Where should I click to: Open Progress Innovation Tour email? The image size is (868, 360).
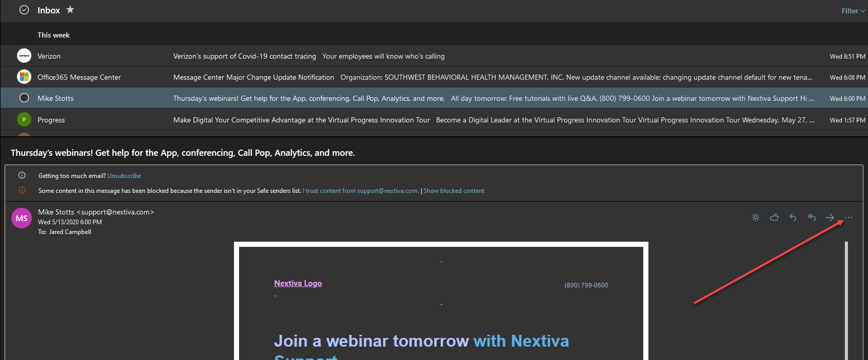tap(434, 119)
